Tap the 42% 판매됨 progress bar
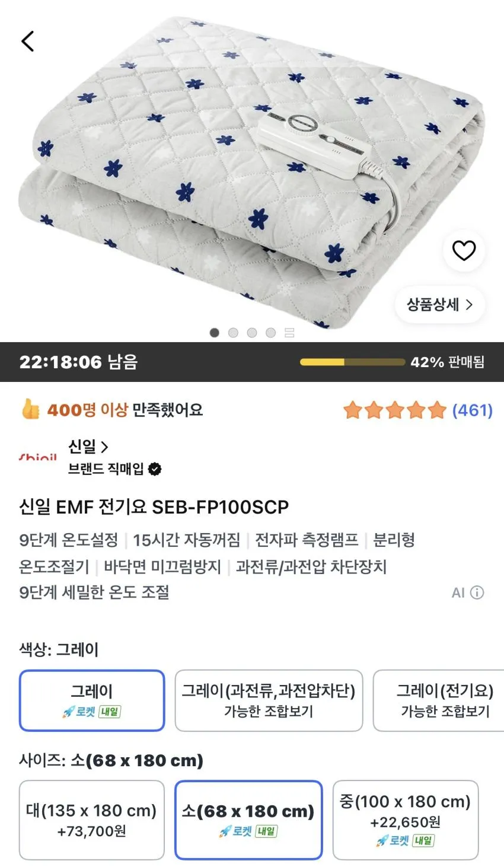 coord(352,362)
